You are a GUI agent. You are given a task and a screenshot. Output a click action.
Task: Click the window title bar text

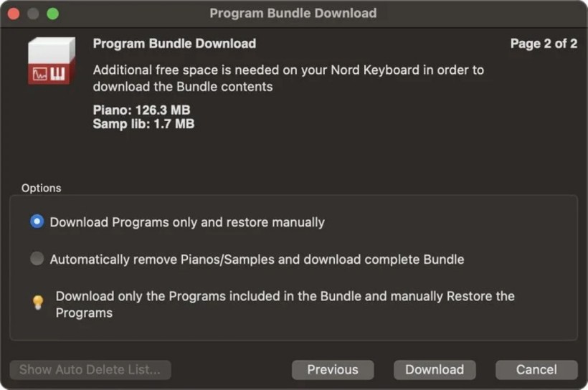293,14
